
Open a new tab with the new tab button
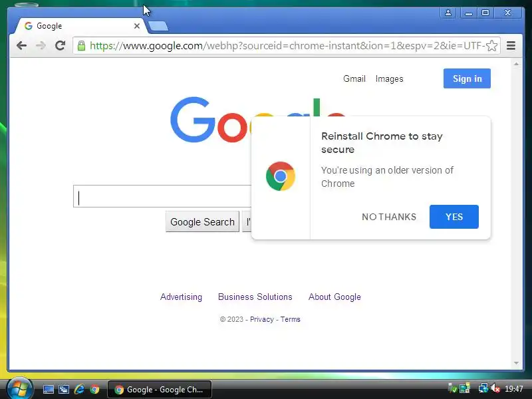point(158,26)
